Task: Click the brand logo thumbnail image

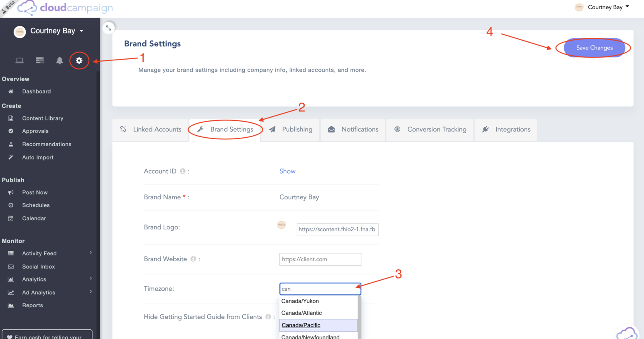Action: tap(281, 225)
